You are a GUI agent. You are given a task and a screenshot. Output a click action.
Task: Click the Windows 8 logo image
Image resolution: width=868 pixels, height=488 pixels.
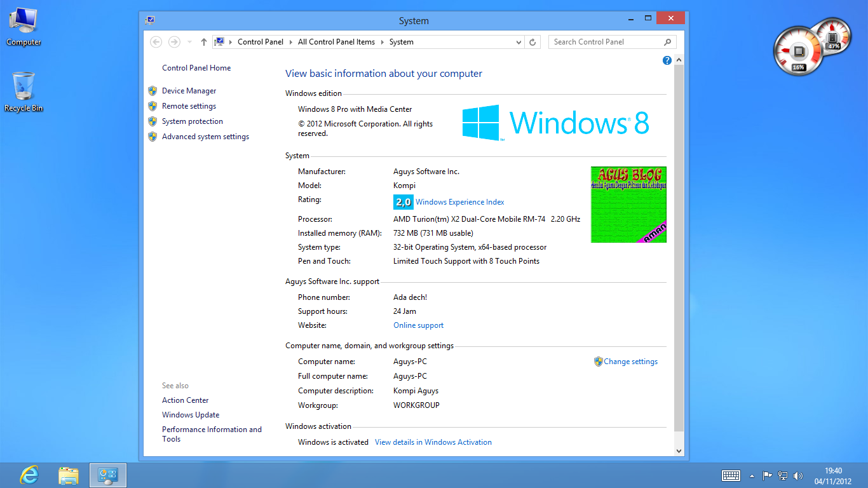(x=555, y=123)
